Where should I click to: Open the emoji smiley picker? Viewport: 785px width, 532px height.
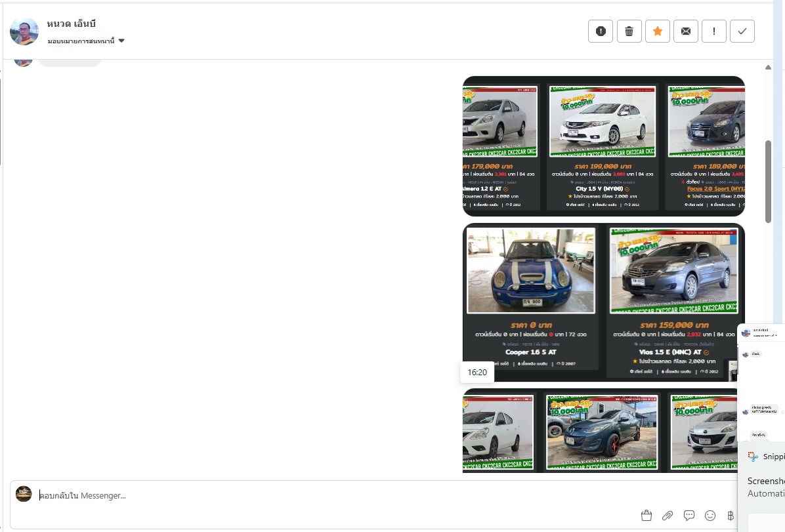(x=710, y=515)
